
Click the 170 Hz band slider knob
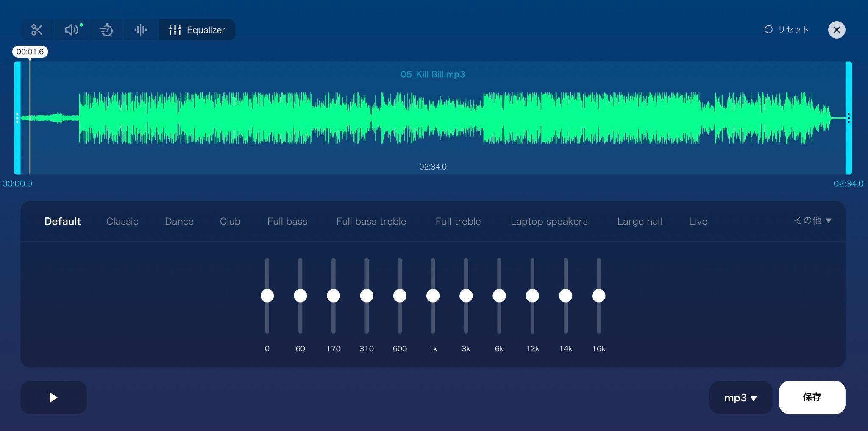point(334,295)
